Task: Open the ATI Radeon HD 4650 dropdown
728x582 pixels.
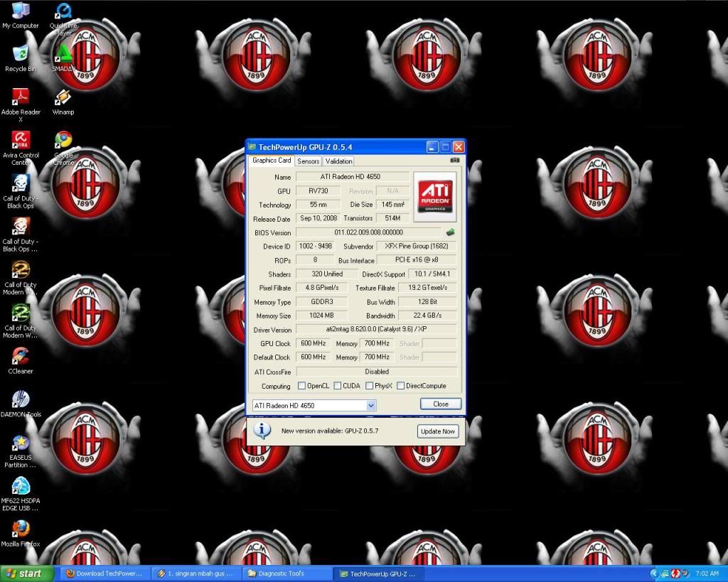Action: click(371, 405)
